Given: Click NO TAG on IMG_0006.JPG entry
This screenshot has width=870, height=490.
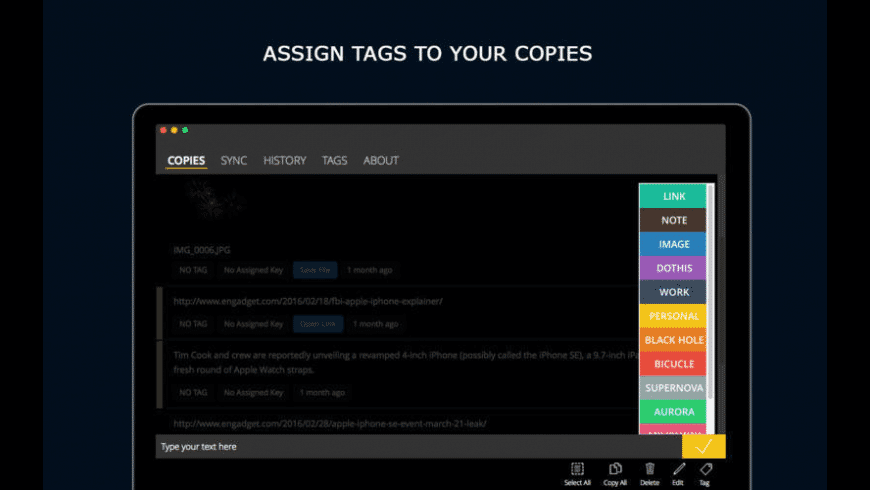Looking at the screenshot, I should pos(193,270).
